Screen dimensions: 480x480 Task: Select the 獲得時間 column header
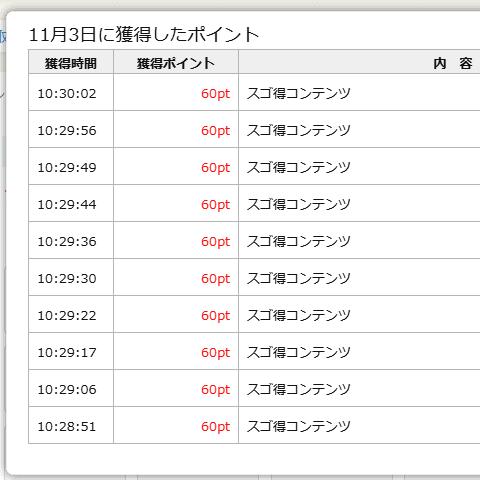point(71,63)
